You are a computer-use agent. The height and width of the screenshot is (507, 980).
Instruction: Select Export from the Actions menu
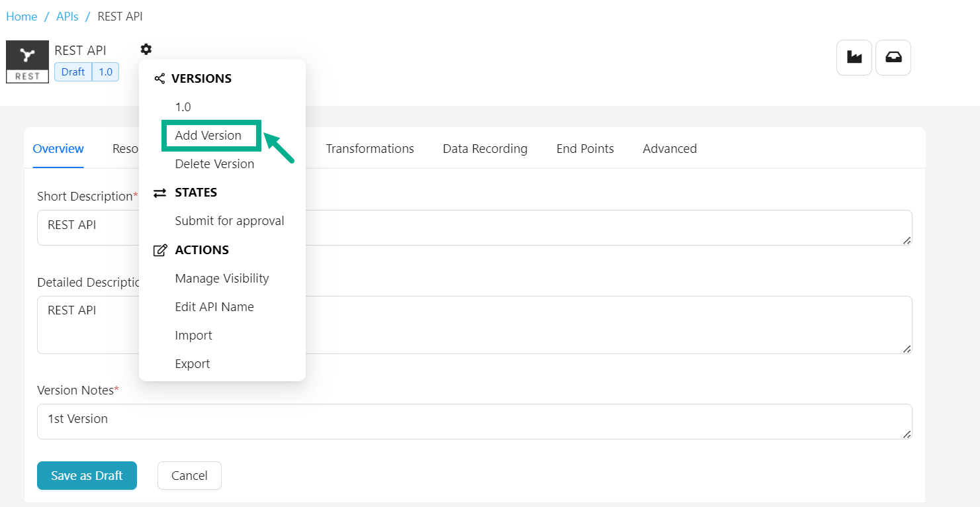click(x=193, y=364)
